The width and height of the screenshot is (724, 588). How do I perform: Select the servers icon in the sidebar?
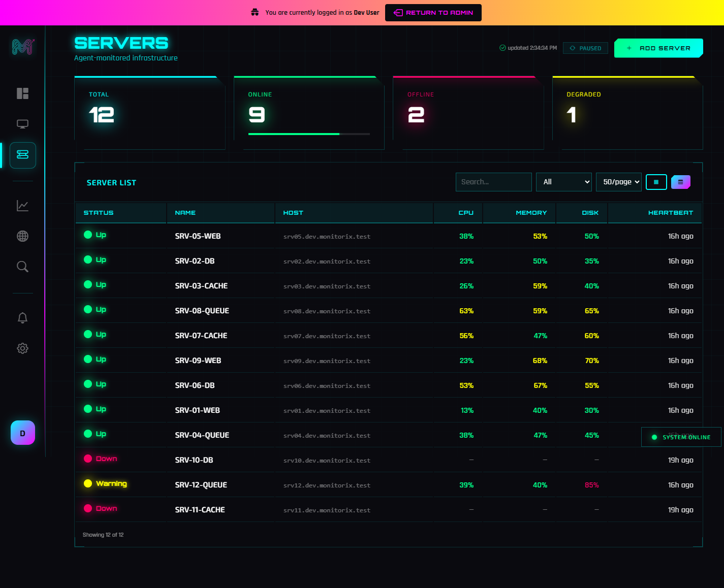[x=22, y=155]
